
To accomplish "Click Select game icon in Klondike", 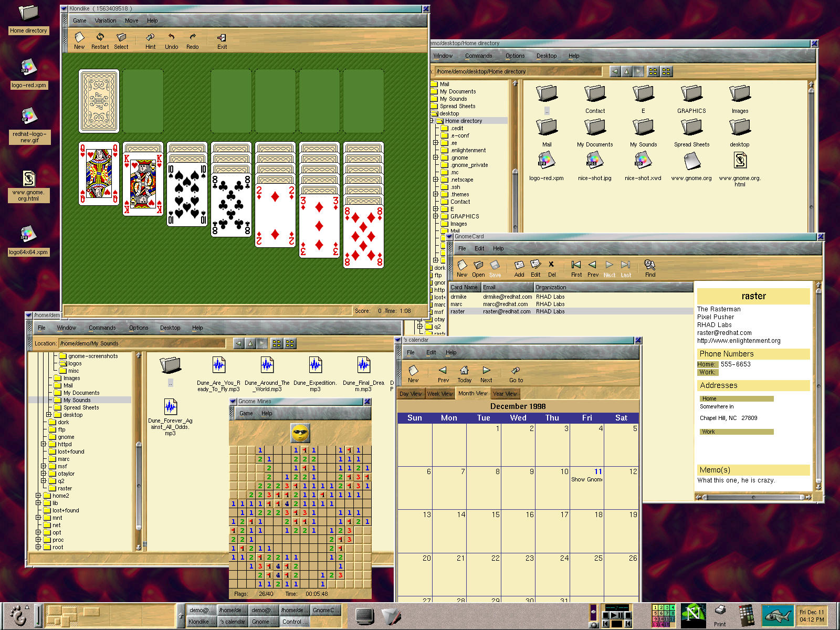I will click(x=121, y=40).
